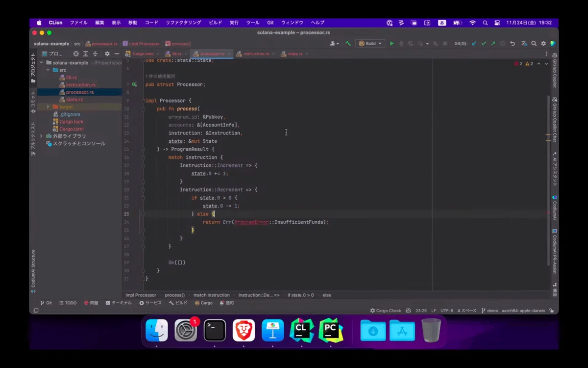Switch to the instruction.rs editor tab
588x368 pixels.
[256, 54]
